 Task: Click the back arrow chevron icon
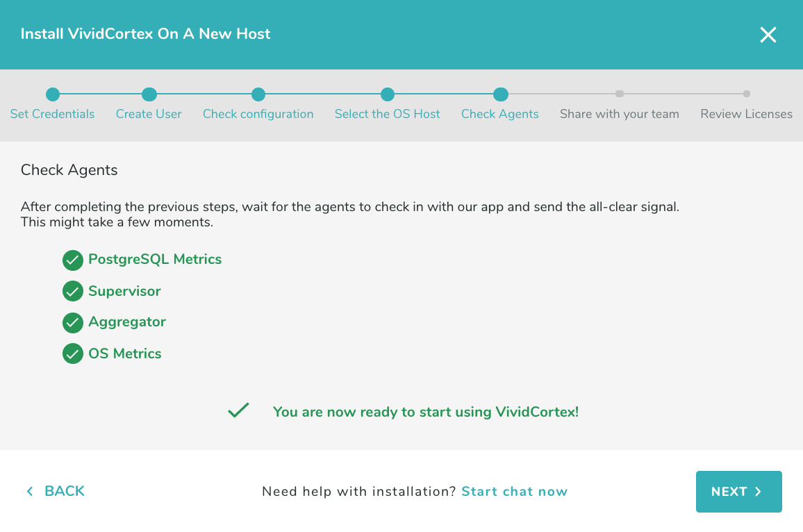pos(29,491)
